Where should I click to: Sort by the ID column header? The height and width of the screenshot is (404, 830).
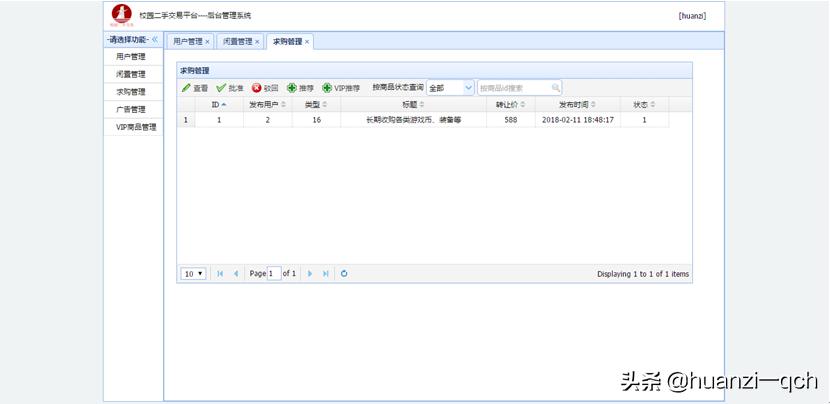click(219, 105)
